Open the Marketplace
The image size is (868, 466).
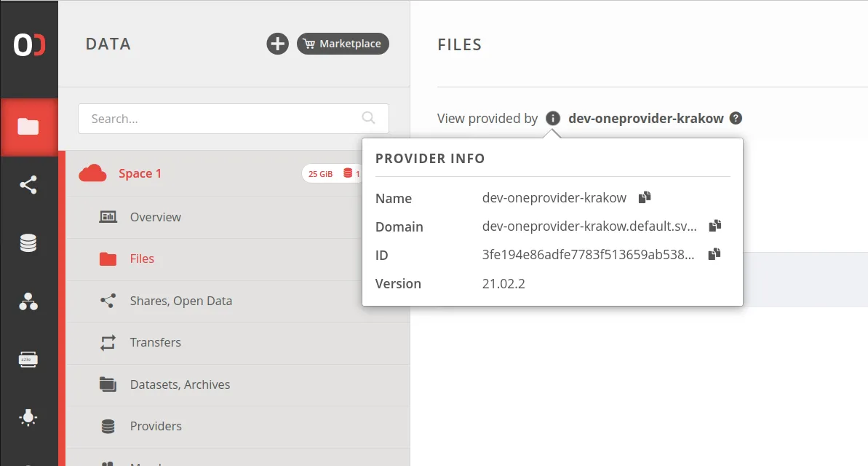tap(343, 43)
